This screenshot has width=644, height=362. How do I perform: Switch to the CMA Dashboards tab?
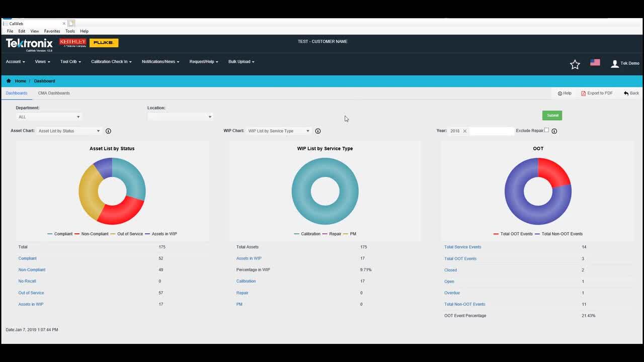coord(54,93)
